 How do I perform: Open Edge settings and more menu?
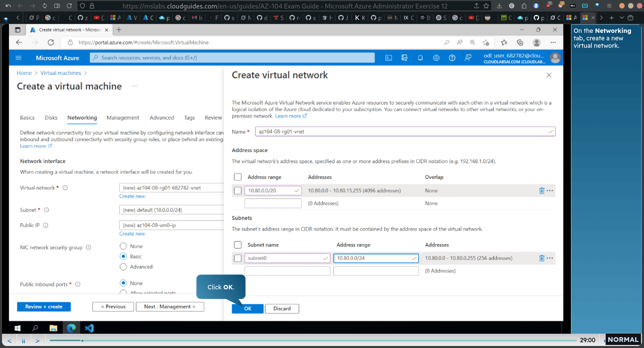(x=553, y=42)
